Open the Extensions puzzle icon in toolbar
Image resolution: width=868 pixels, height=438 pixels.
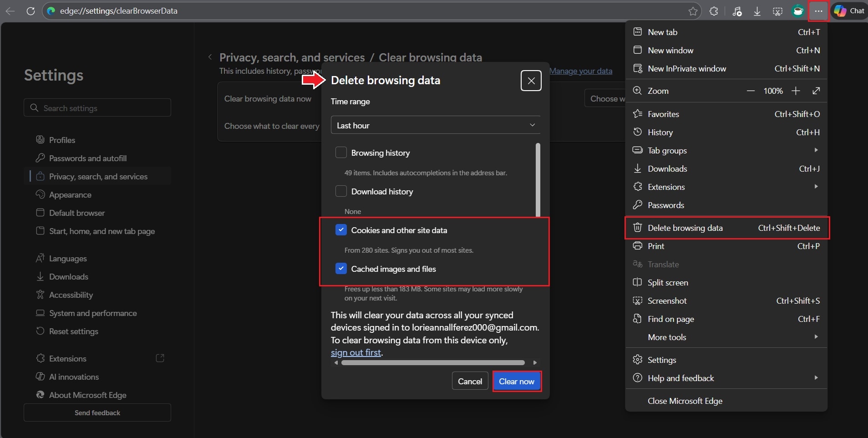714,11
